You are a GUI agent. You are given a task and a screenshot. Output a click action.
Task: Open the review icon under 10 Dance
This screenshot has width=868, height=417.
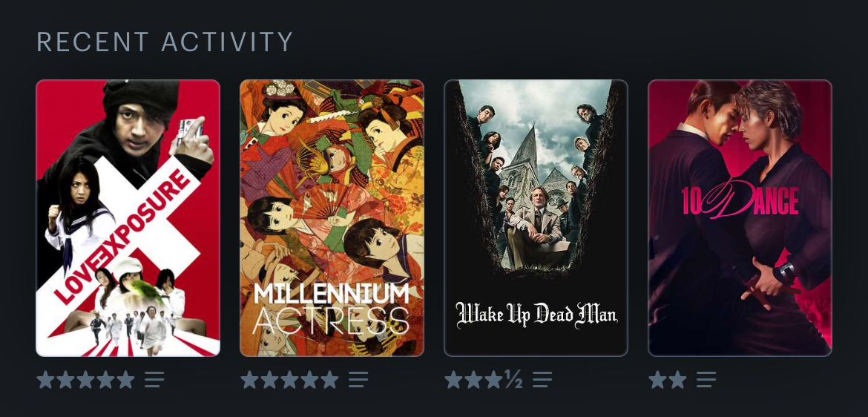pyautogui.click(x=706, y=380)
